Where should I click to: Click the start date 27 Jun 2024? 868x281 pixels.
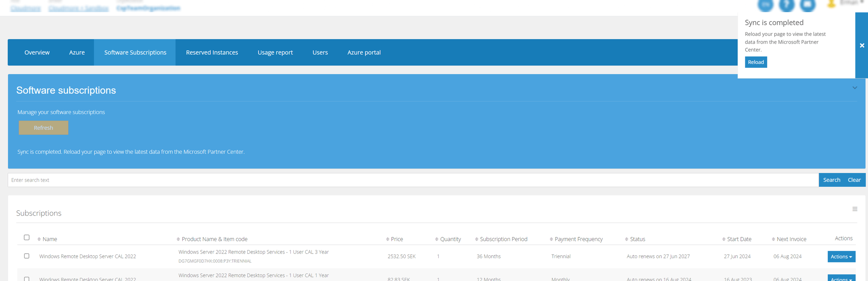point(737,257)
